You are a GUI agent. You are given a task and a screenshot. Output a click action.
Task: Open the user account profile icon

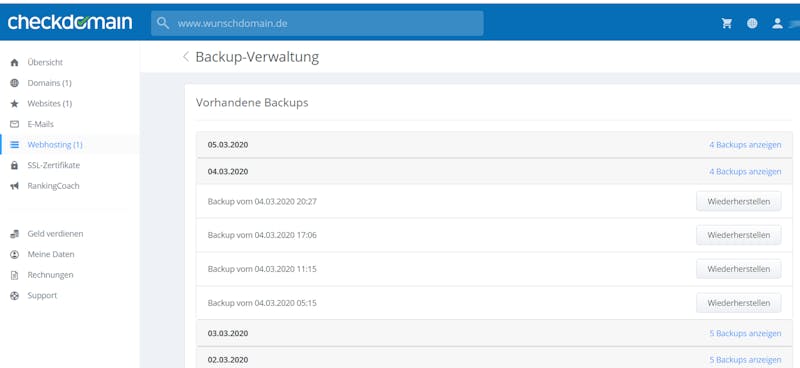(777, 23)
